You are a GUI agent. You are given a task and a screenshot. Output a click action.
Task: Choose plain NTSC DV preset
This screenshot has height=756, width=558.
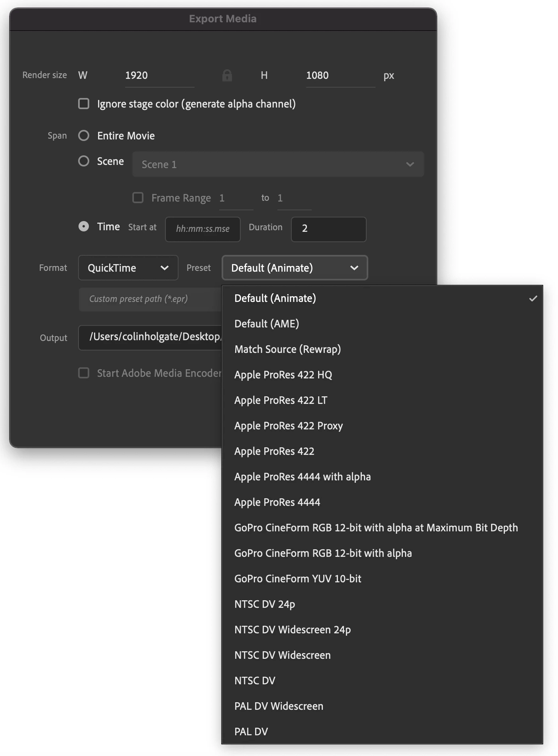382,681
